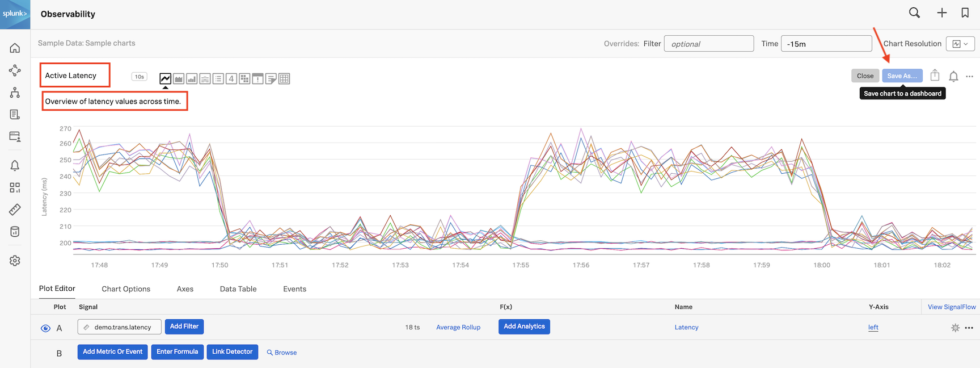Switch to the area chart type
This screenshot has width=980, height=368.
(x=179, y=79)
